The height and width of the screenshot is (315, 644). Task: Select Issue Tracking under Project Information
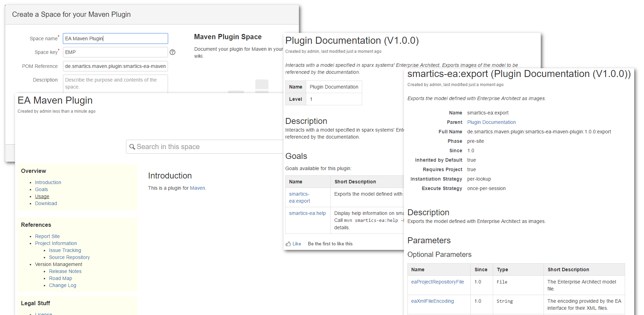[65, 250]
